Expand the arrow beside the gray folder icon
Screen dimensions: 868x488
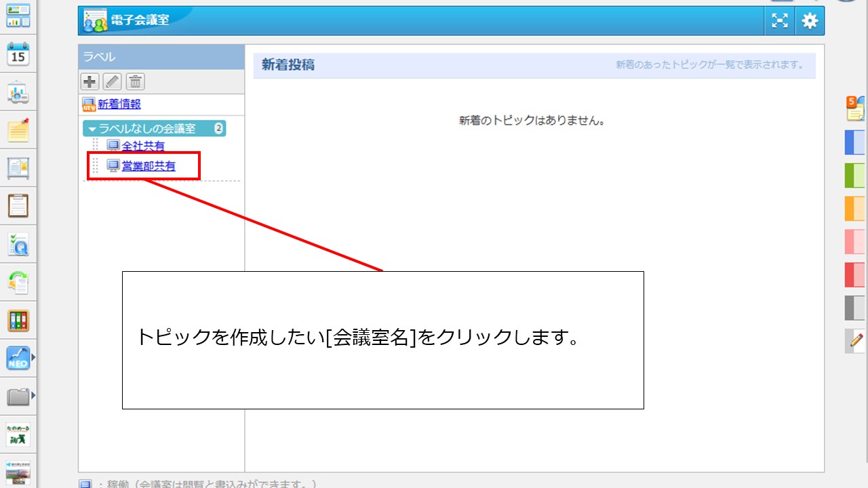point(33,395)
